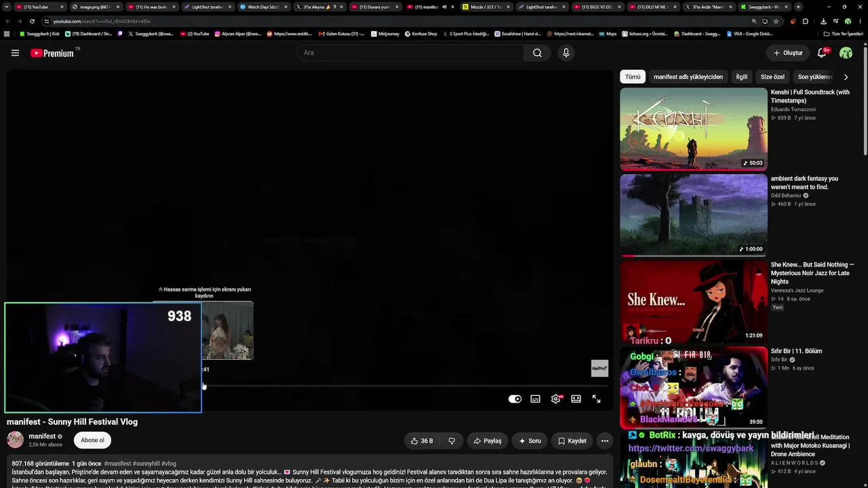Open a new browser tab
This screenshot has width=868, height=488.
[x=798, y=7]
